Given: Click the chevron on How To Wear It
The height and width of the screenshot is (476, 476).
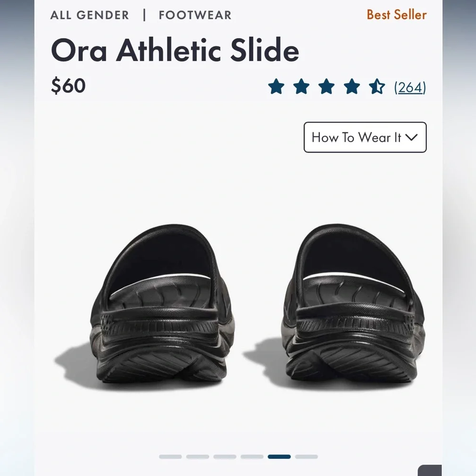Looking at the screenshot, I should 411,138.
